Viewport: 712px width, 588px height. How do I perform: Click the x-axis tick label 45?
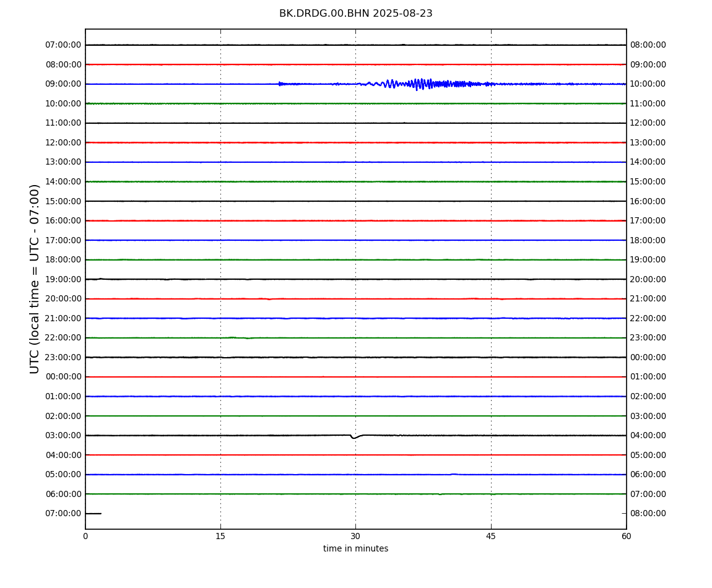point(491,536)
